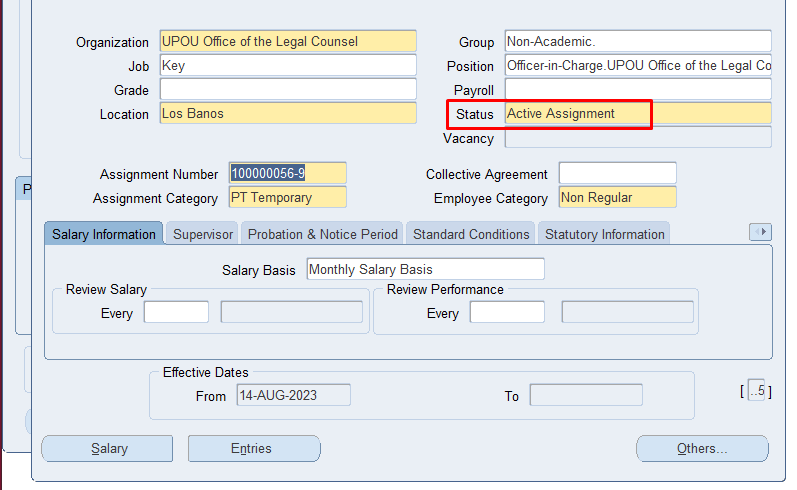Open the Entries button
The image size is (797, 490).
(x=253, y=449)
